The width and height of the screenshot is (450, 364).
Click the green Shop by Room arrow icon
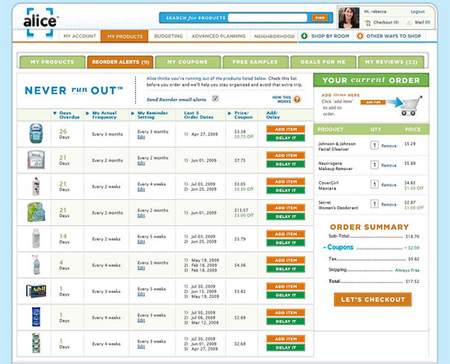(x=304, y=36)
